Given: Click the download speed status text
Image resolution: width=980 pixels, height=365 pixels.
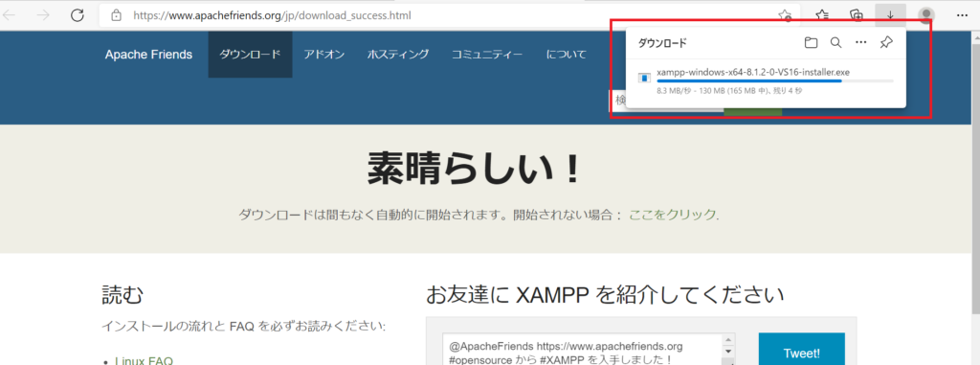Looking at the screenshot, I should (x=729, y=91).
